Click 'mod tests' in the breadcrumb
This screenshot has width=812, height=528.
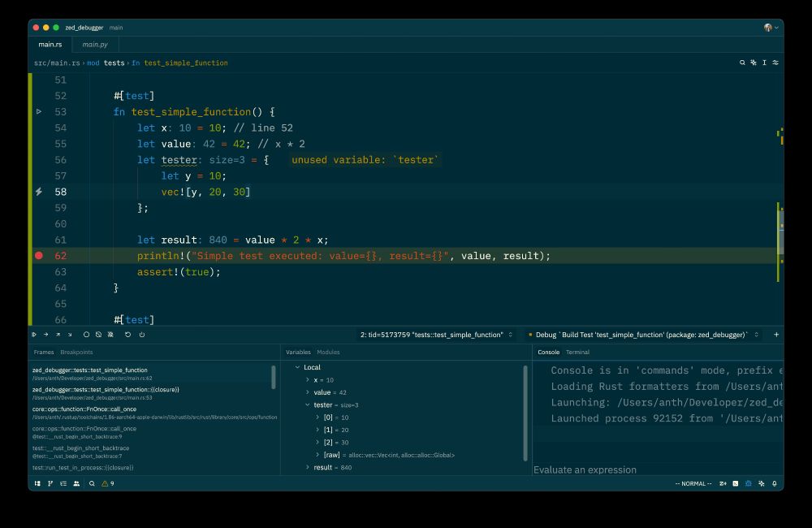point(106,63)
